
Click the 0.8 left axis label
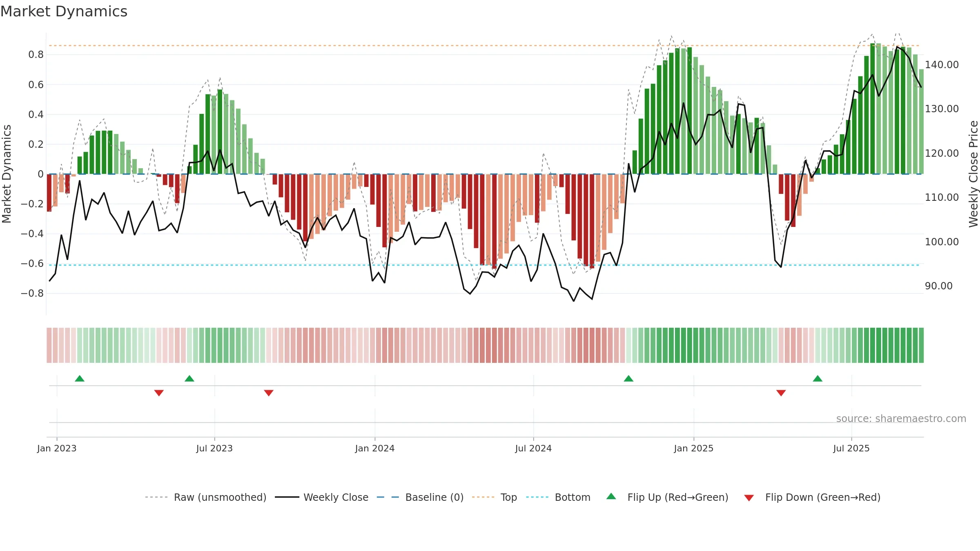pyautogui.click(x=36, y=55)
